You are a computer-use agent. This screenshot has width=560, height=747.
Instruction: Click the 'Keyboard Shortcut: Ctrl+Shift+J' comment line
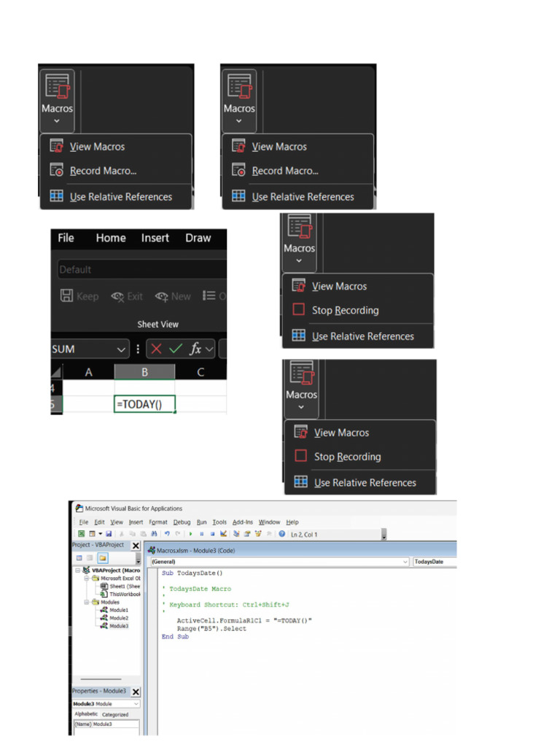[x=226, y=605]
